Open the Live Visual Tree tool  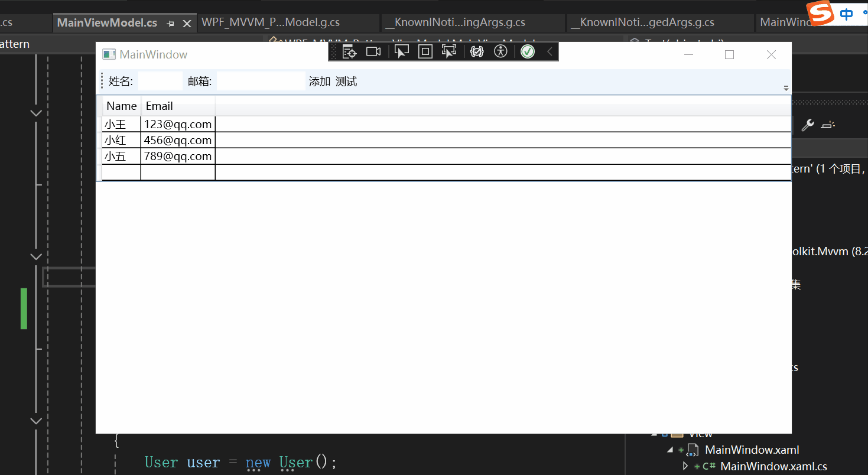[349, 51]
